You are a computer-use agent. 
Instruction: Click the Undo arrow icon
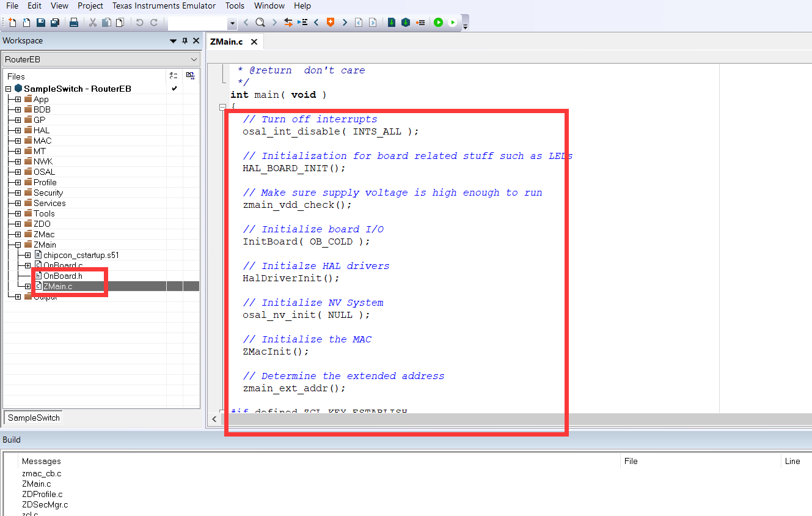pos(140,23)
